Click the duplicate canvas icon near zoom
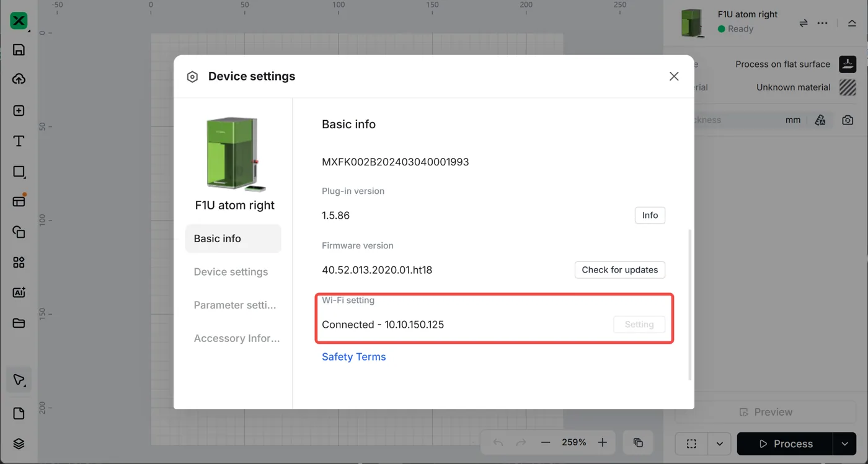The image size is (868, 464). (638, 442)
